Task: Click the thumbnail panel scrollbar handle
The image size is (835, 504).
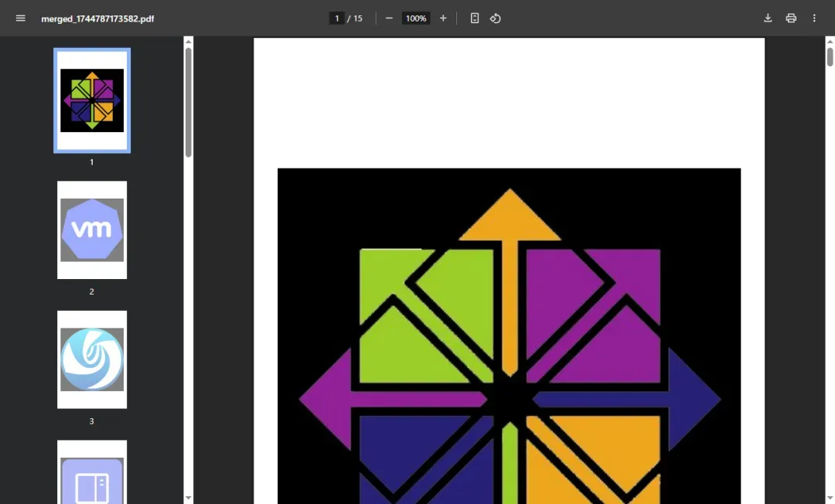Action: (x=188, y=102)
